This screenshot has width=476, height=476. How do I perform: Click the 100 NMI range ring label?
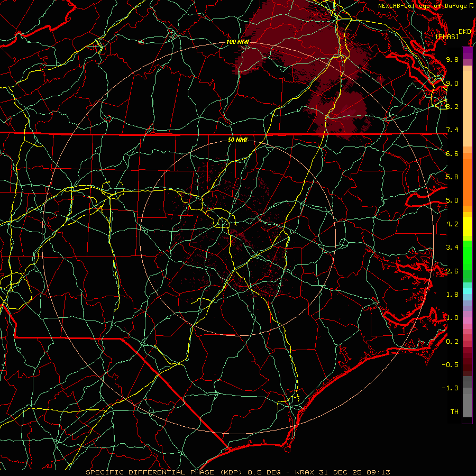[237, 42]
